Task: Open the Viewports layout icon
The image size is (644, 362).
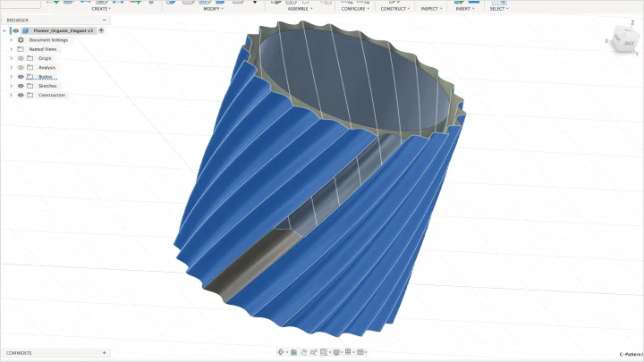Action: [x=360, y=352]
